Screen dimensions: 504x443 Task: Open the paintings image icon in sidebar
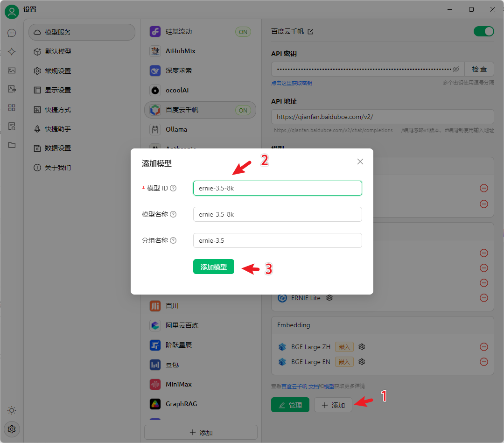coord(12,70)
